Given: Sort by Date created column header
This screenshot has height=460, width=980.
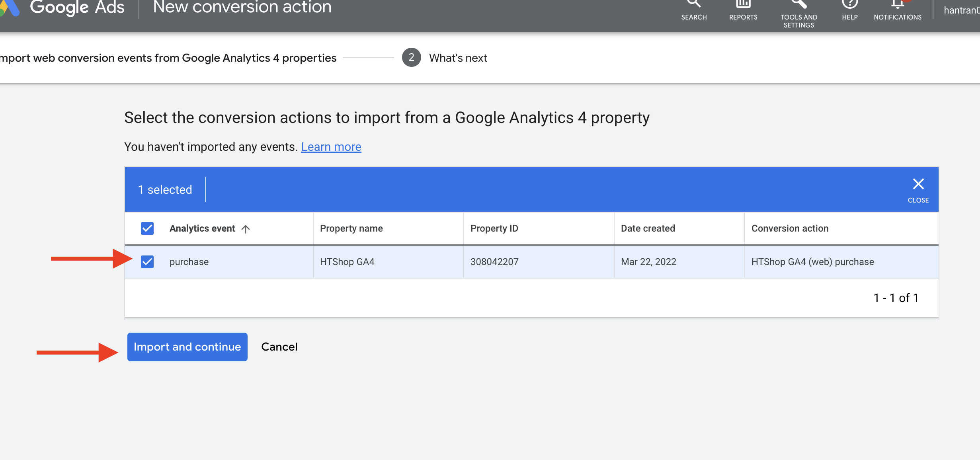Looking at the screenshot, I should (648, 228).
